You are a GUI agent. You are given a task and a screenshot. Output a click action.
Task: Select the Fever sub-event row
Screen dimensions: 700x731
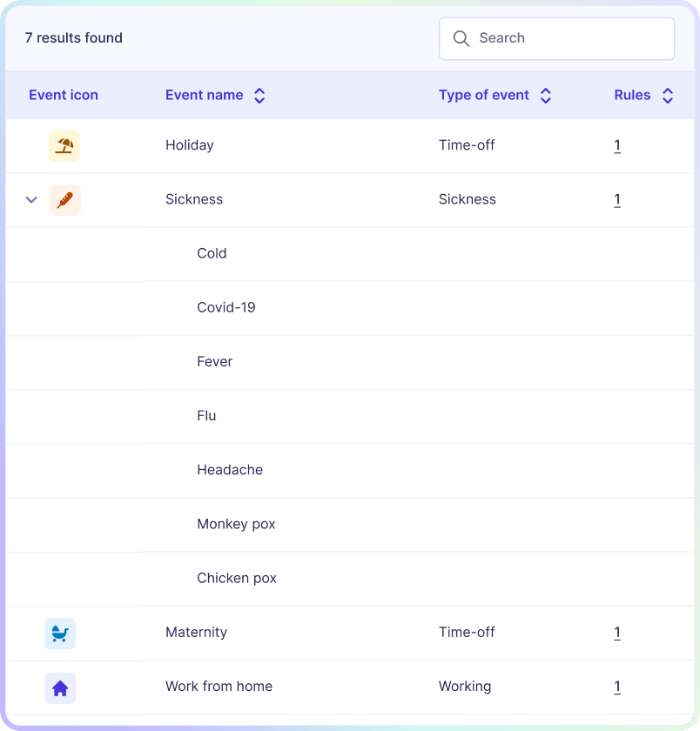[215, 362]
